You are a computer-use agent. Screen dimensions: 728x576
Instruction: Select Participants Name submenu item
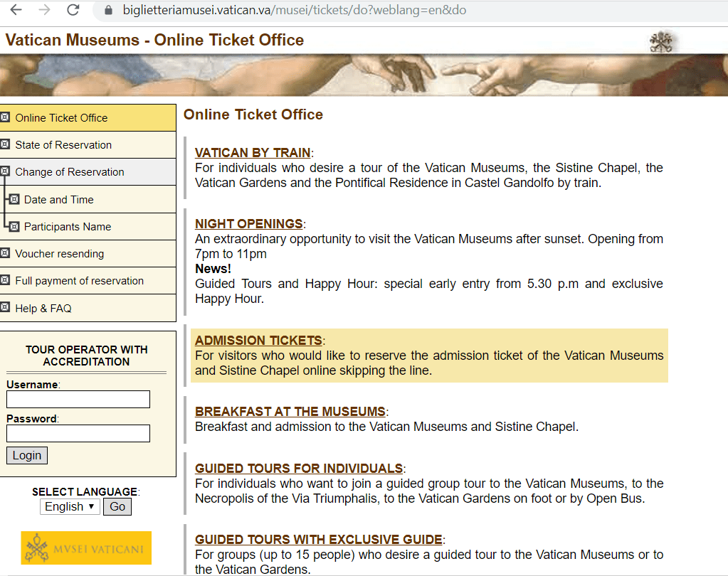tap(68, 227)
